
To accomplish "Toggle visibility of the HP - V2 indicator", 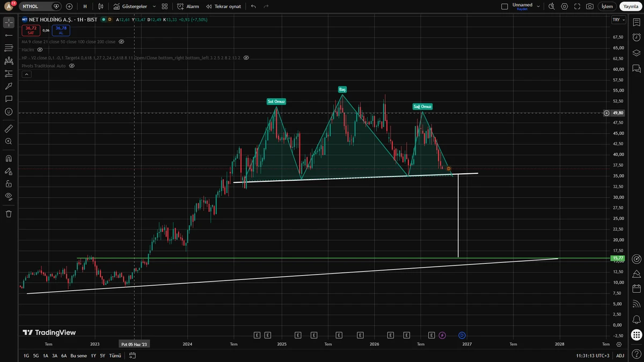I will pos(246,57).
